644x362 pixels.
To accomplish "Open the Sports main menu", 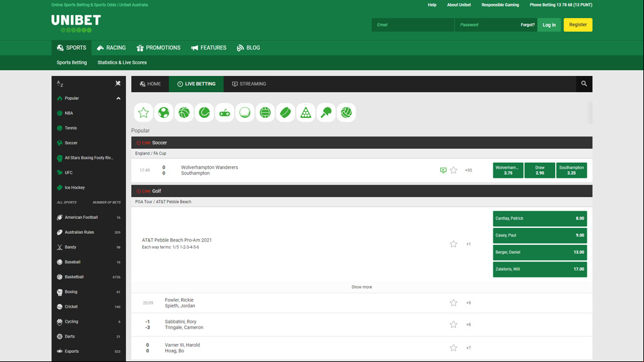I will coord(71,48).
